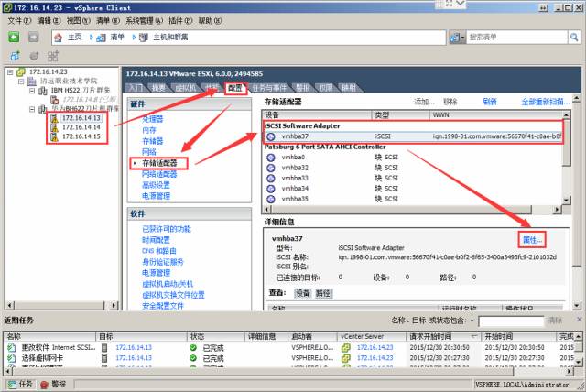Switch to the 入门 tab
Viewport: 586px width, 392px height.
136,88
